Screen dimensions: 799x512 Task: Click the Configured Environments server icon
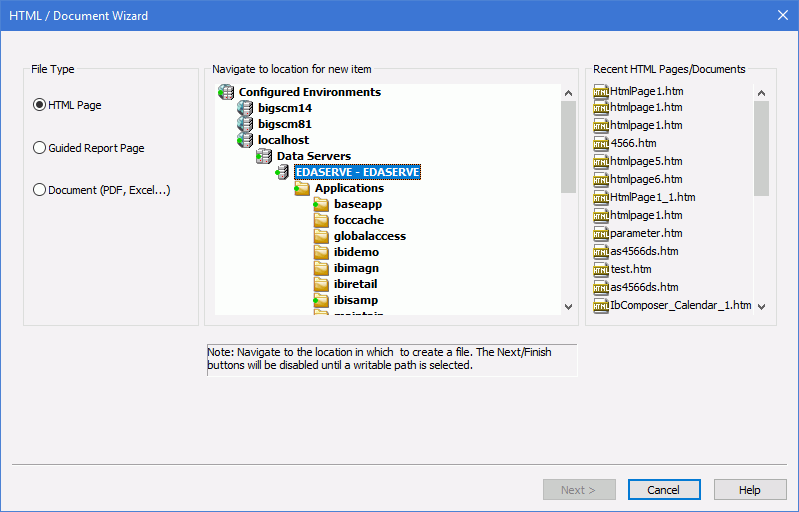coord(226,92)
